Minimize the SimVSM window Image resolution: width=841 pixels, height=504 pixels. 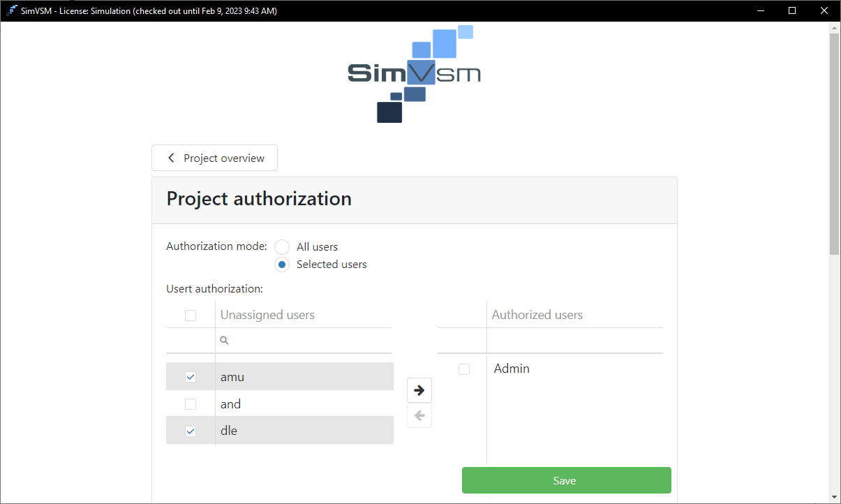coord(760,10)
